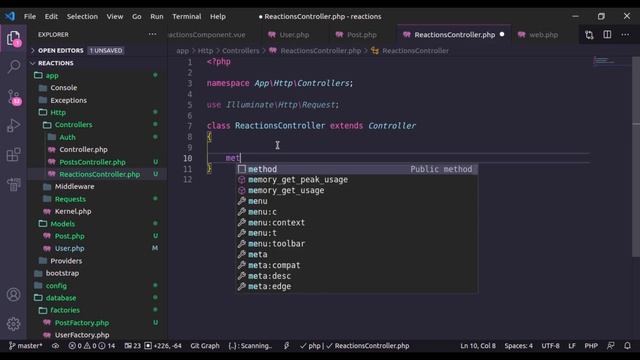Collapse the Http folder
This screenshot has width=640, height=360.
[x=97, y=112]
